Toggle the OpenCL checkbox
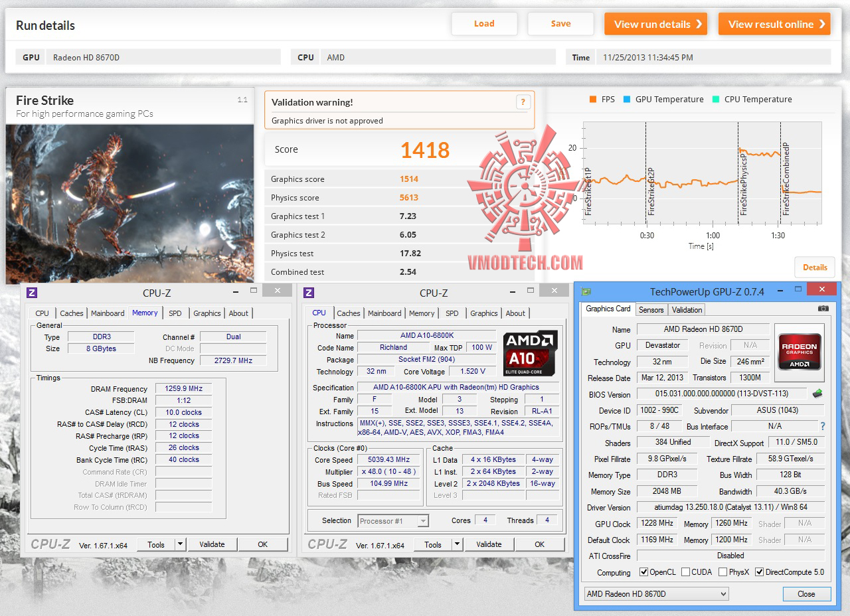Viewport: 850px width, 616px height. point(643,572)
